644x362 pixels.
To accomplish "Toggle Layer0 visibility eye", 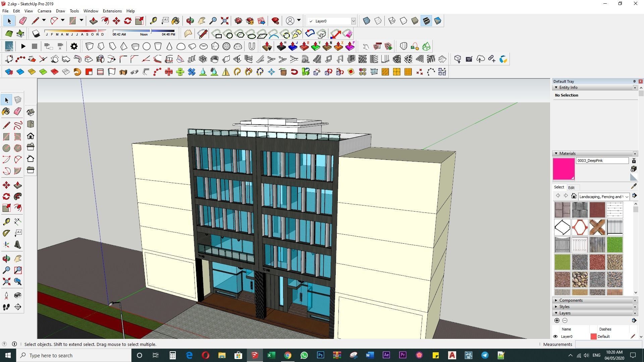I will (555, 337).
